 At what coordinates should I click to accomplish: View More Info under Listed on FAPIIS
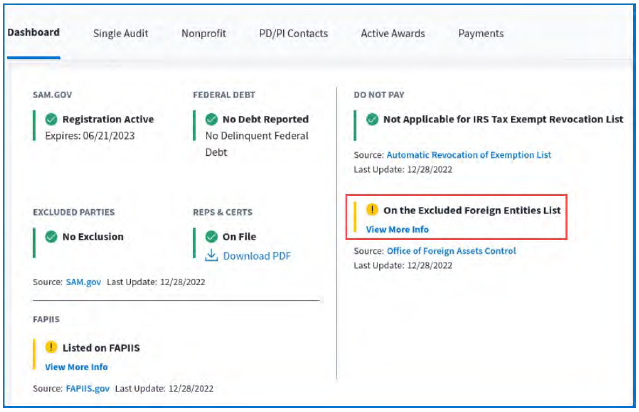coord(76,367)
